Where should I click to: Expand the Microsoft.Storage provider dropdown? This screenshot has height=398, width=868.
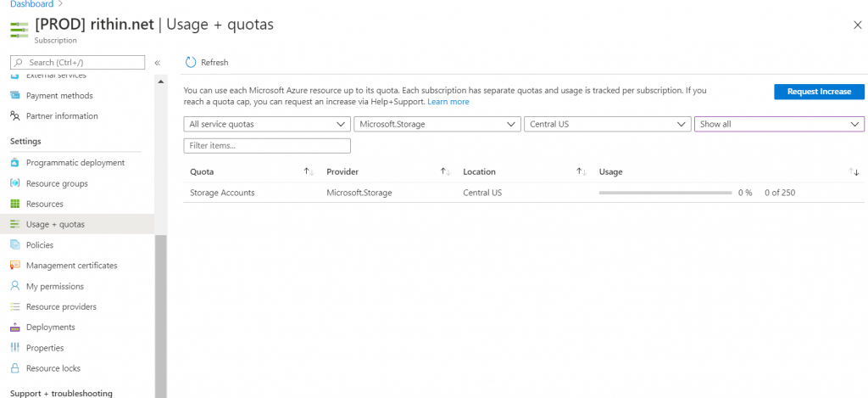(437, 124)
